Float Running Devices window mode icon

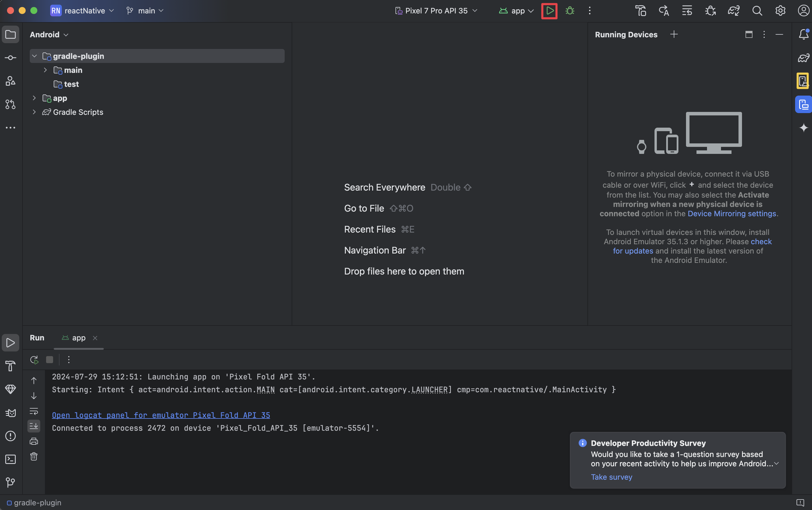(749, 34)
